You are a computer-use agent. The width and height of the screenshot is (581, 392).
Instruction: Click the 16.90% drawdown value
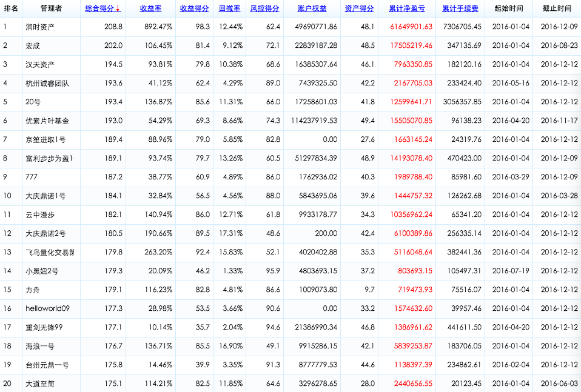point(231,346)
